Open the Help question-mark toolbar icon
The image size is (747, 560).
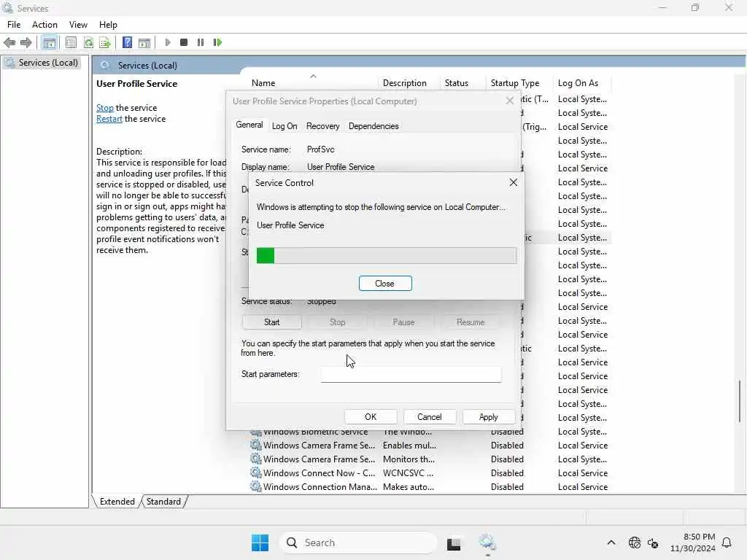(127, 42)
